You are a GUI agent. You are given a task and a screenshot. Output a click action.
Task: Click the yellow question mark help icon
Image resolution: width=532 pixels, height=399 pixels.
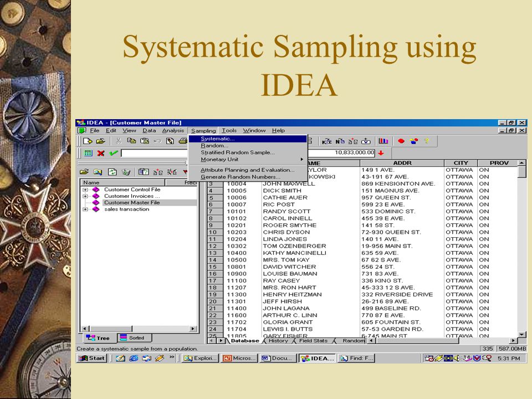(x=427, y=141)
